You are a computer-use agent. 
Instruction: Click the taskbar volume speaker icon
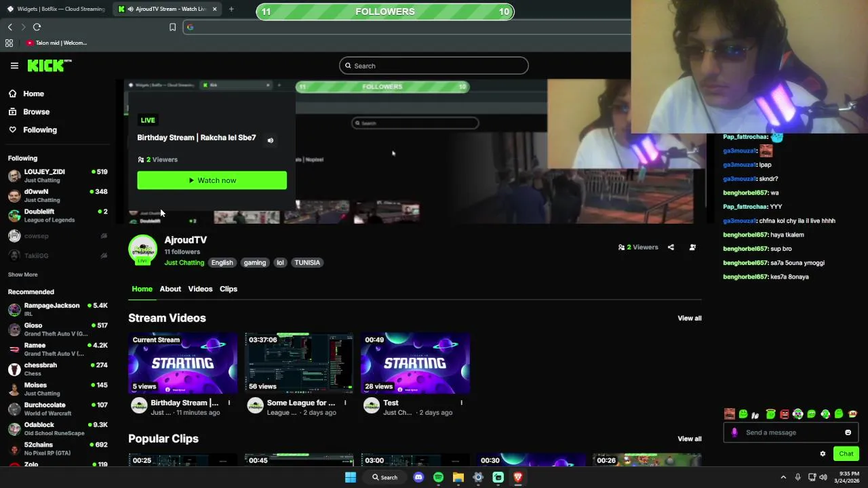(x=823, y=477)
